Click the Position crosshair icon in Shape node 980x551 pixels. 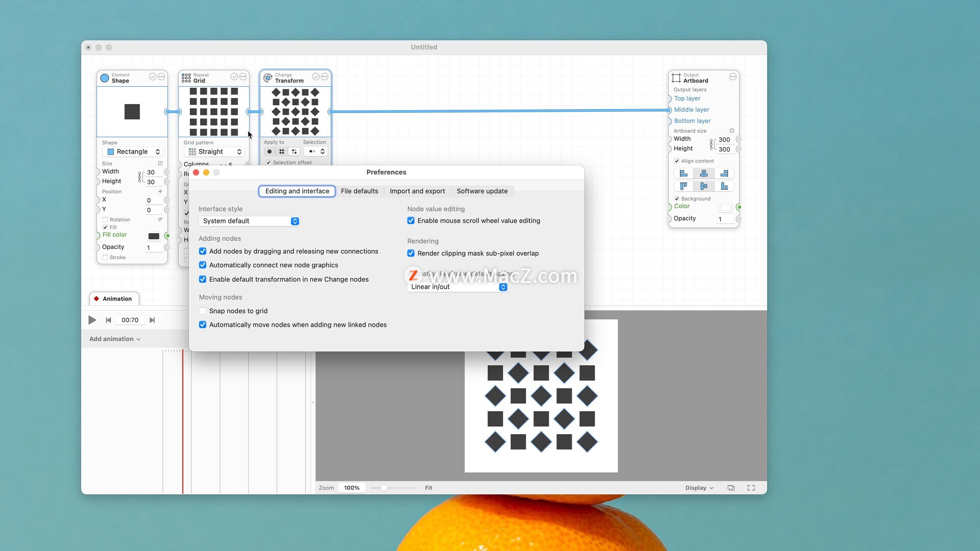160,192
